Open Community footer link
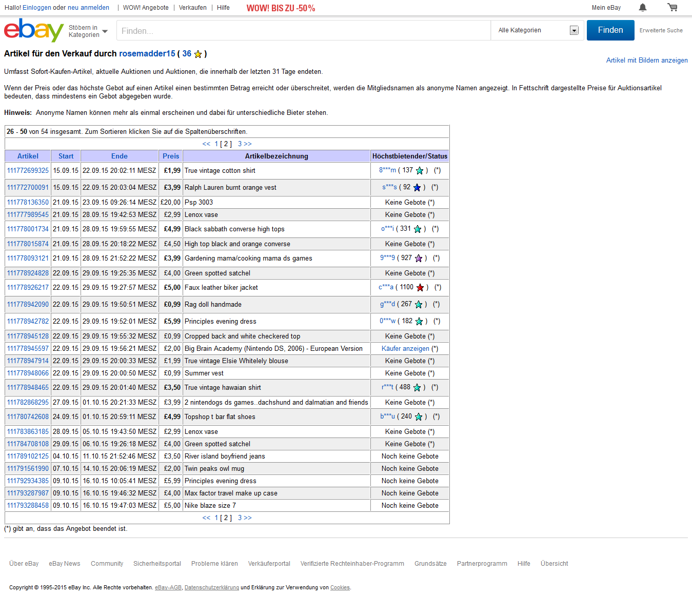 pos(107,564)
